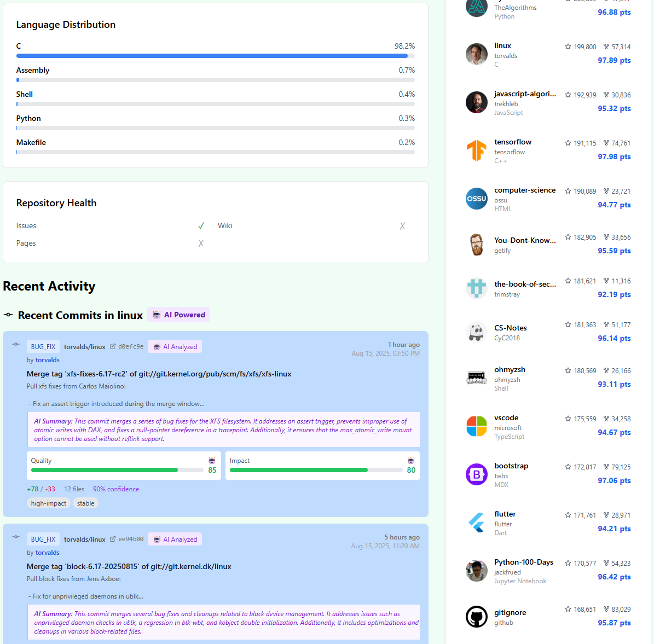Viewport: 654px width, 644px height.
Task: Open the computer-science repository name link
Action: coord(525,190)
